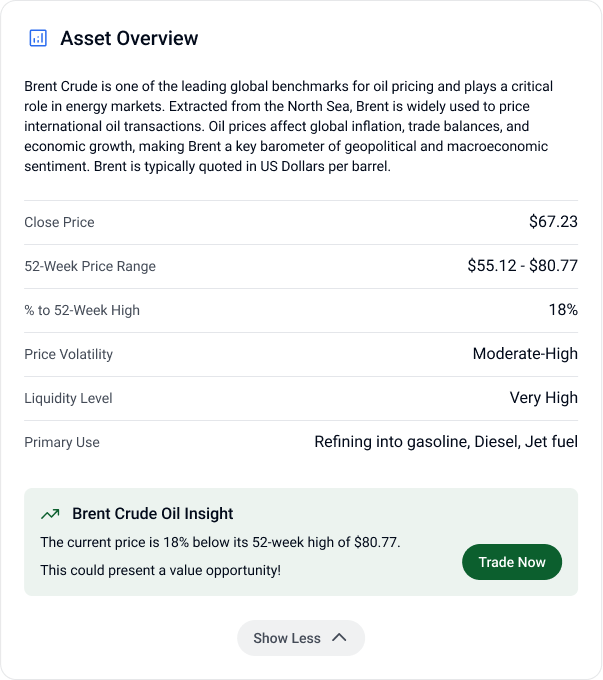
Task: Select the Primary Use label
Action: [x=62, y=442]
